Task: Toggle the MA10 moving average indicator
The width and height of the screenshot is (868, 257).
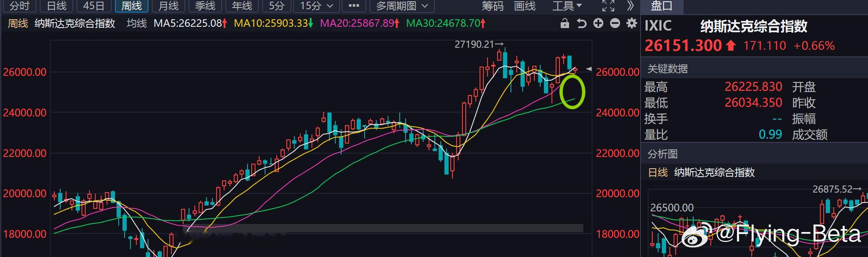Action: pyautogui.click(x=273, y=23)
